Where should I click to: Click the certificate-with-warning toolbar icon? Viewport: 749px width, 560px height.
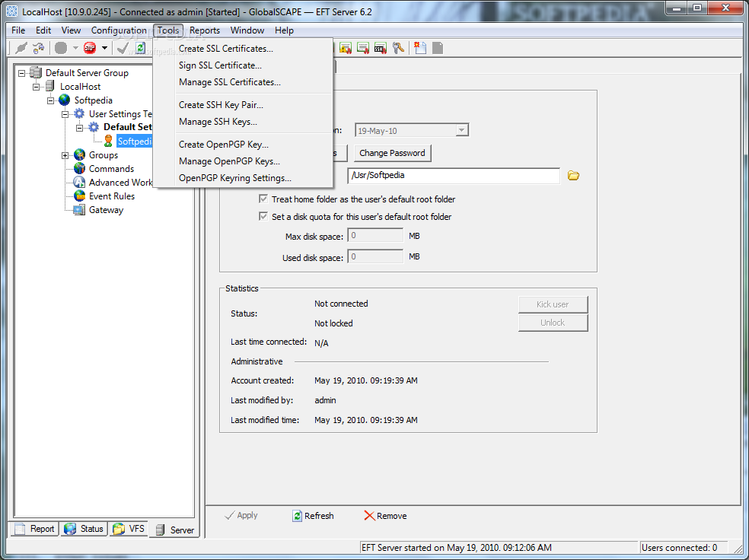click(x=346, y=48)
